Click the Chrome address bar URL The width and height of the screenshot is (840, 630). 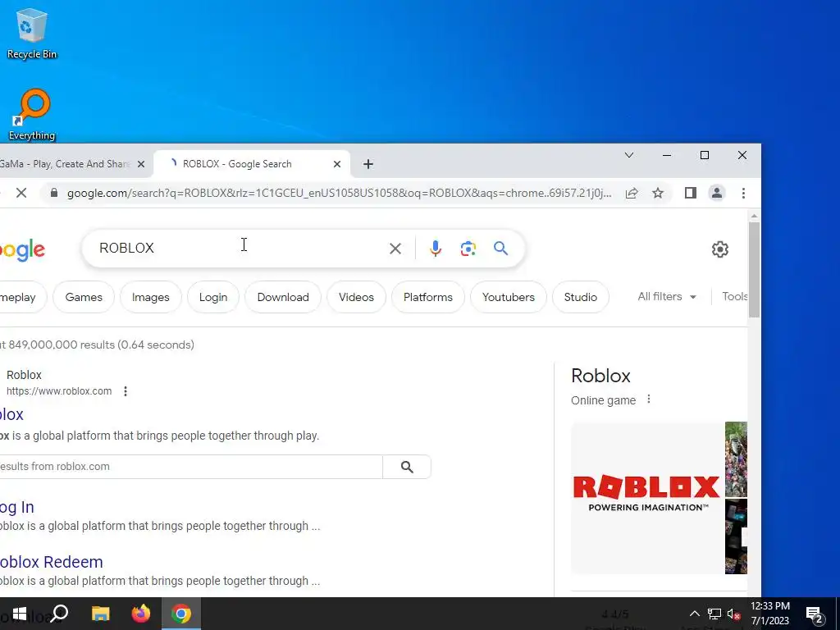pos(339,193)
